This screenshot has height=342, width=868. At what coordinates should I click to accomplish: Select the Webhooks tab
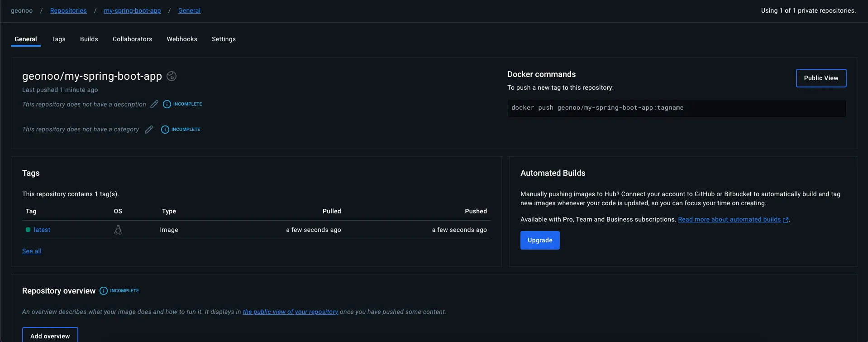182,39
